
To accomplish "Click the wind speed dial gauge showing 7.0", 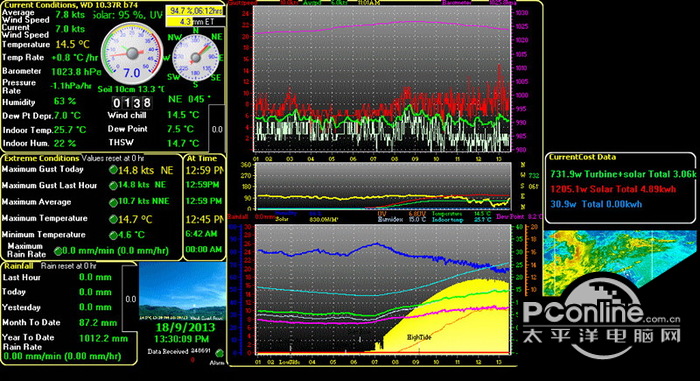I will pyautogui.click(x=132, y=54).
